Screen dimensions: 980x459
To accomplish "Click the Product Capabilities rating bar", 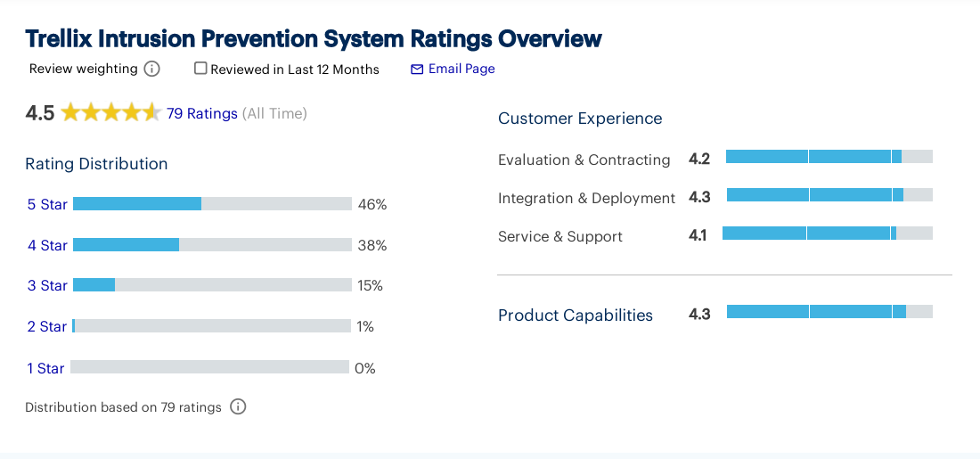I will pyautogui.click(x=829, y=312).
